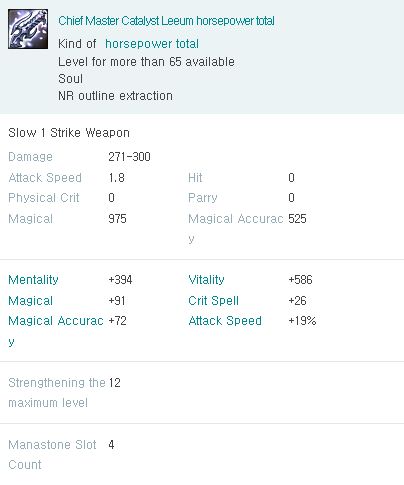
Task: Click the Magical Accuracy value 525
Action: pos(297,219)
